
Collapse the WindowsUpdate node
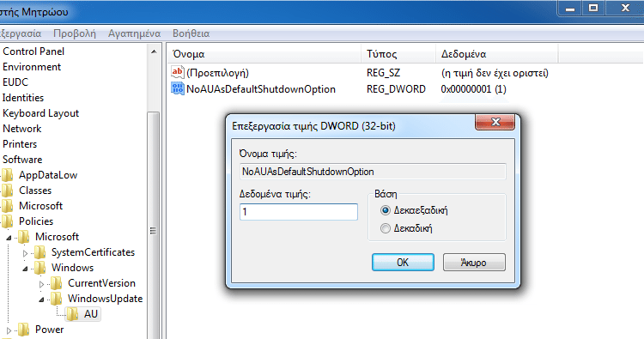[x=41, y=300]
